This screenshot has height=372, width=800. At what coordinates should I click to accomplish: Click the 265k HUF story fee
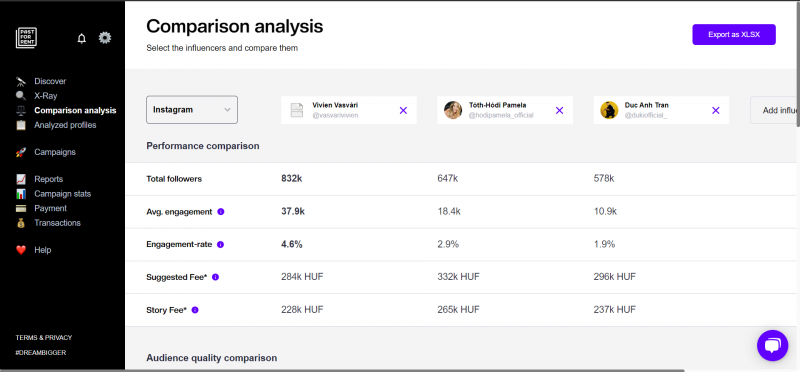click(458, 310)
